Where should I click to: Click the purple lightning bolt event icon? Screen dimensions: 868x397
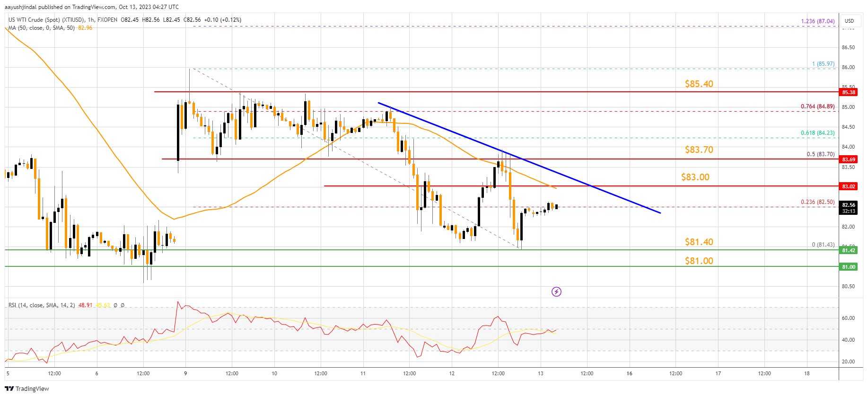556,291
